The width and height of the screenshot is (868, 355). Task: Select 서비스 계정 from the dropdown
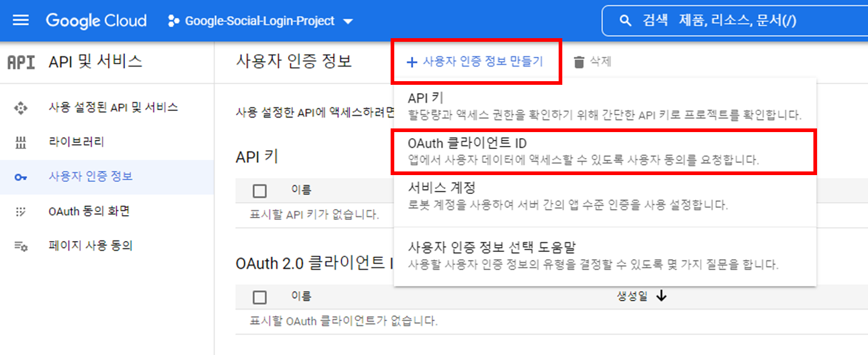point(605,196)
